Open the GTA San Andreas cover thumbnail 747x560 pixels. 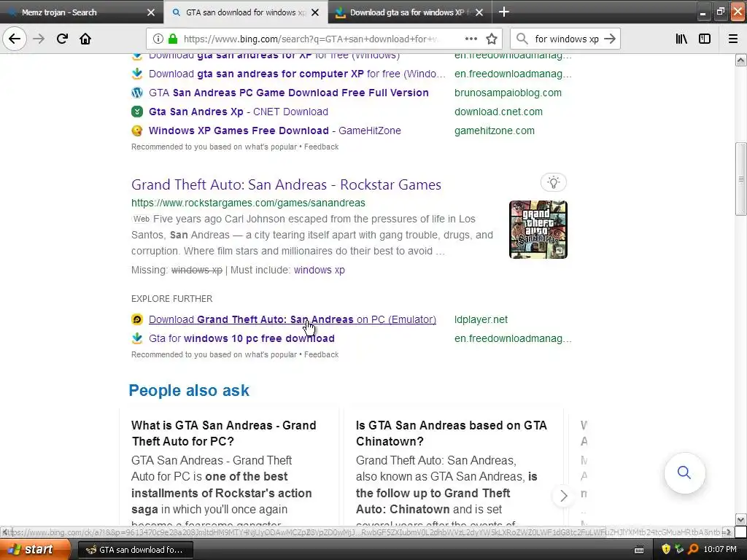538,230
